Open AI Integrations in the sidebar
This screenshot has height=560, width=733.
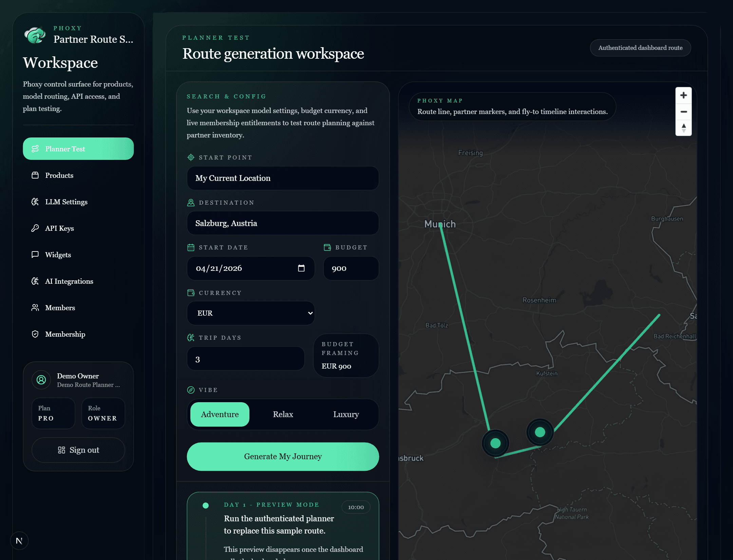[x=78, y=281]
